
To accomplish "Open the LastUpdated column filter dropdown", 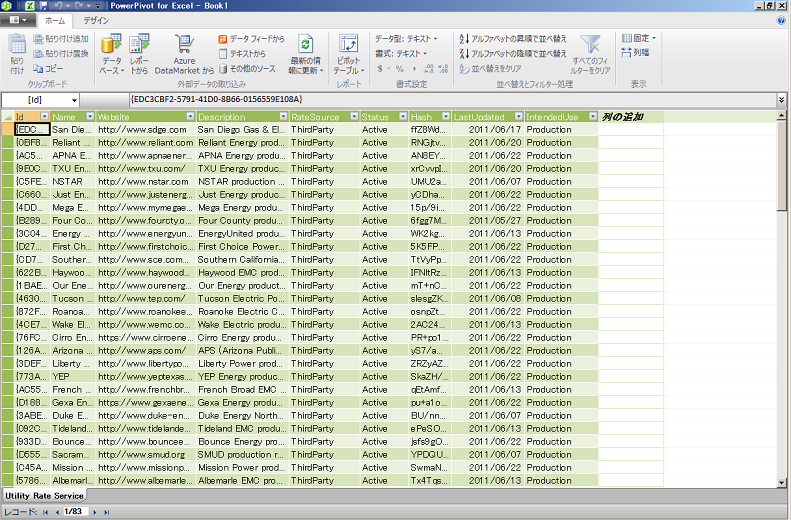I will 518,117.
